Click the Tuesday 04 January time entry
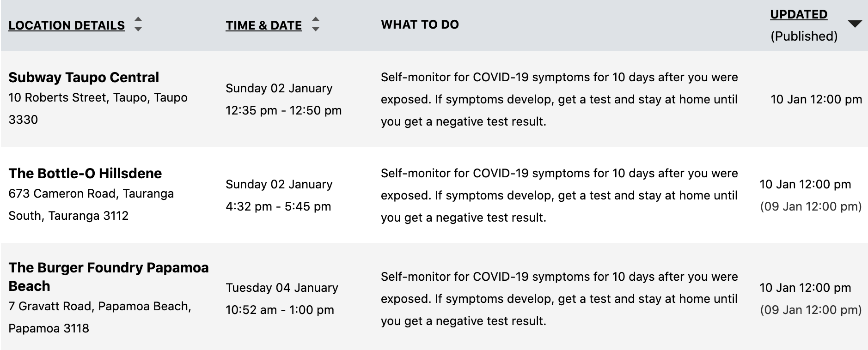This screenshot has width=868, height=350. [x=282, y=288]
